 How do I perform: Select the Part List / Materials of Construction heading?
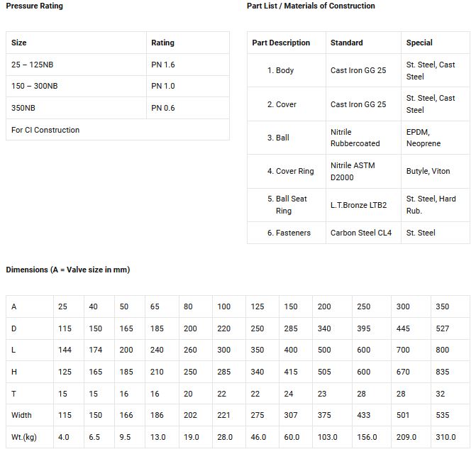click(x=311, y=6)
